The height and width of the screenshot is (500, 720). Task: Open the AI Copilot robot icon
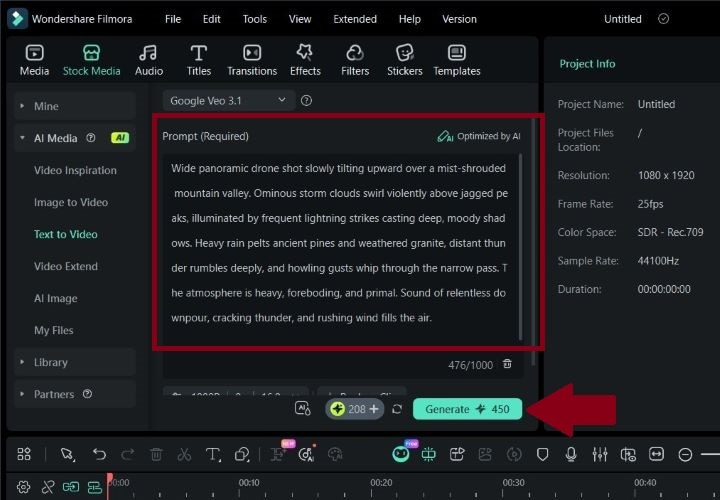(401, 454)
